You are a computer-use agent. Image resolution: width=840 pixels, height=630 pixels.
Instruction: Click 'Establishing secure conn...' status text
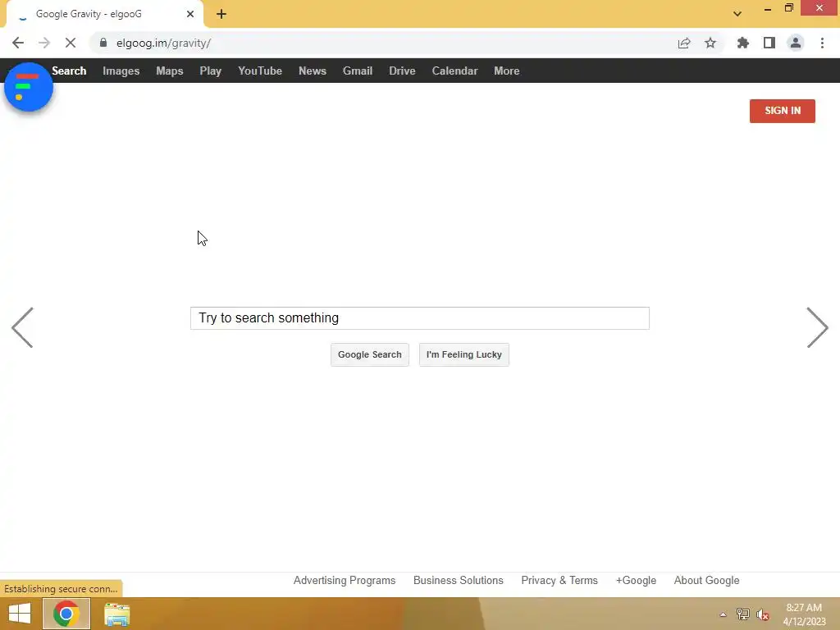tap(61, 589)
